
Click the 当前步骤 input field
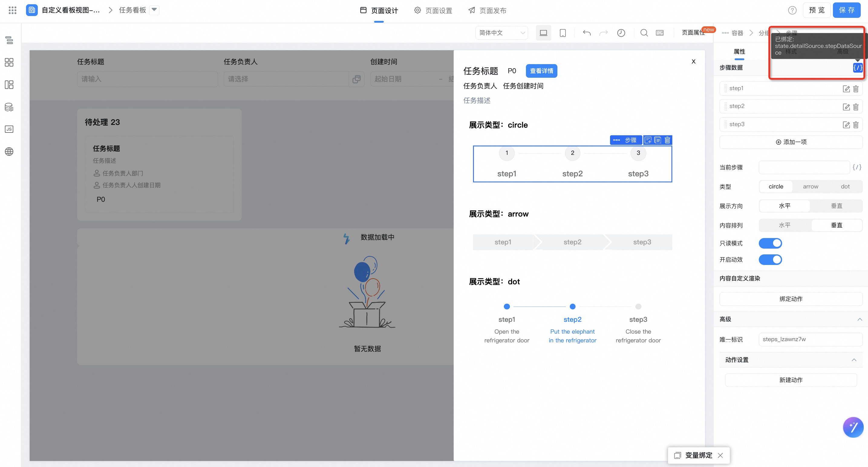click(x=804, y=167)
